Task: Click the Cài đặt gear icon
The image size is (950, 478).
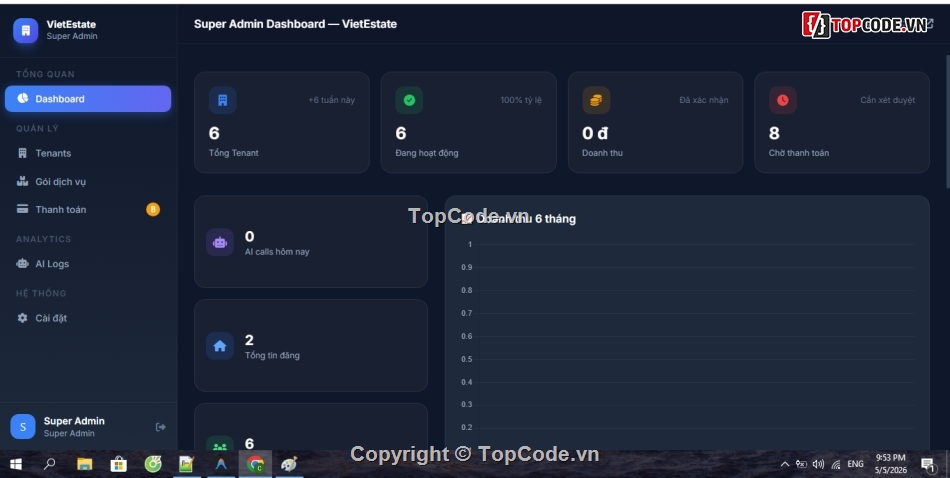Action: coord(22,318)
